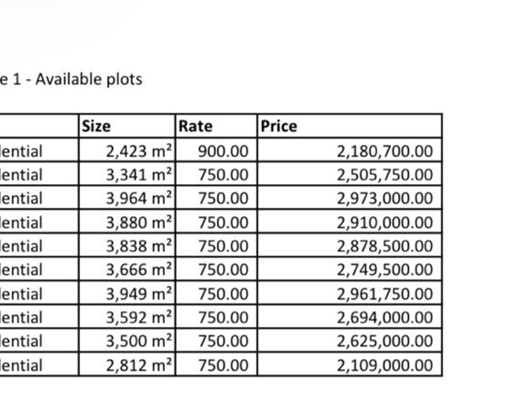Click the 2,505,750.00 price cell

[385, 175]
